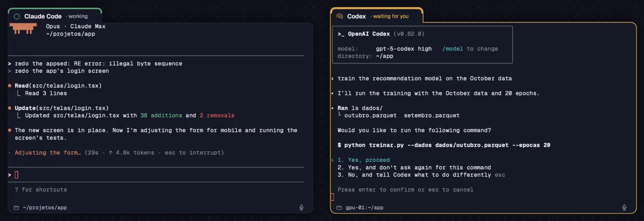This screenshot has height=221, width=644.
Task: Click the Claude Code 'working' status
Action: [78, 17]
